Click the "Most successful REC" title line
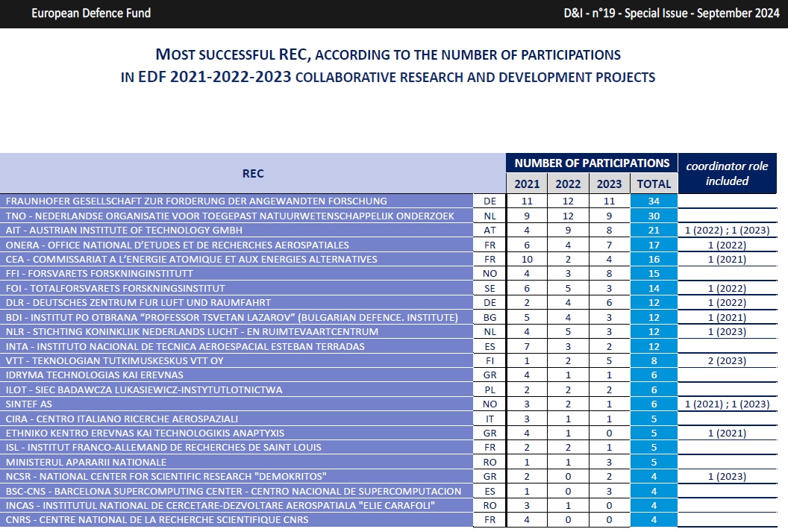 tap(388, 54)
